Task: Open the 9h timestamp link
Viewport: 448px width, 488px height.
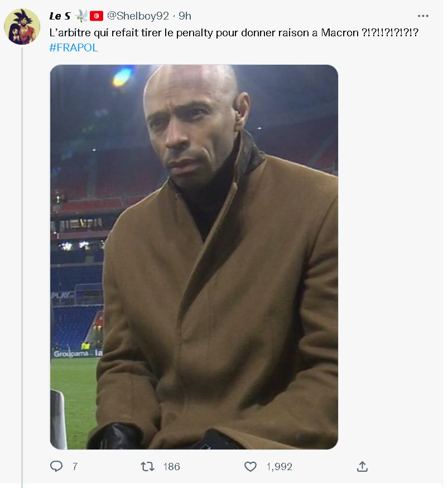Action: point(185,16)
